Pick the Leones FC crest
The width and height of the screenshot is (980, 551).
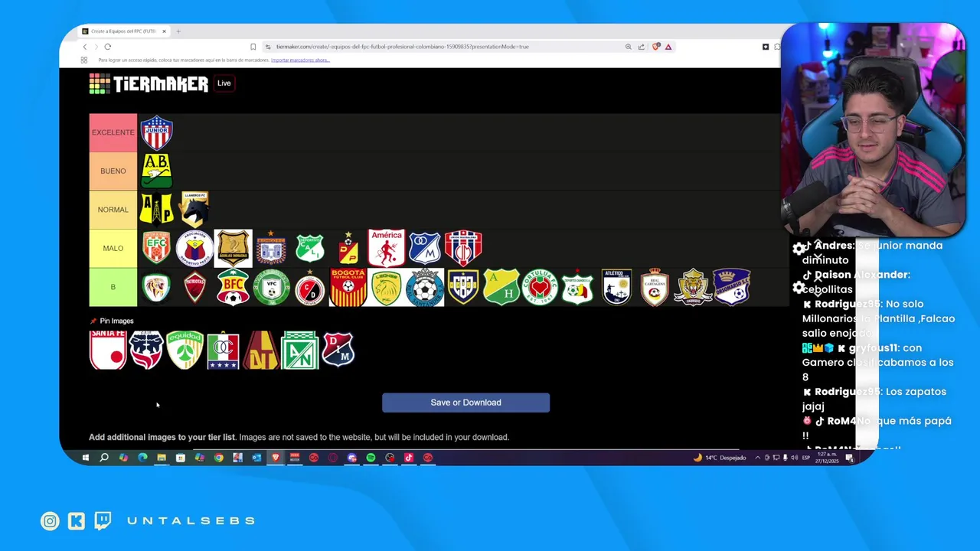pyautogui.click(x=386, y=287)
